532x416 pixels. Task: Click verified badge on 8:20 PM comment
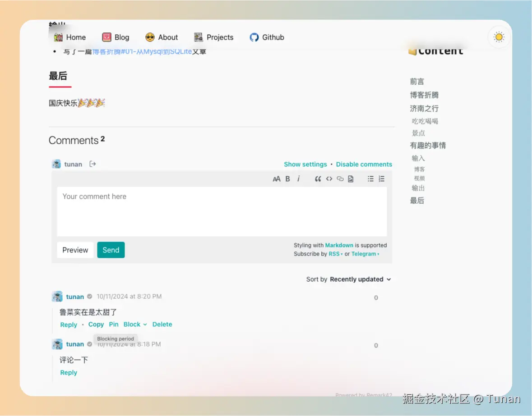click(x=90, y=297)
